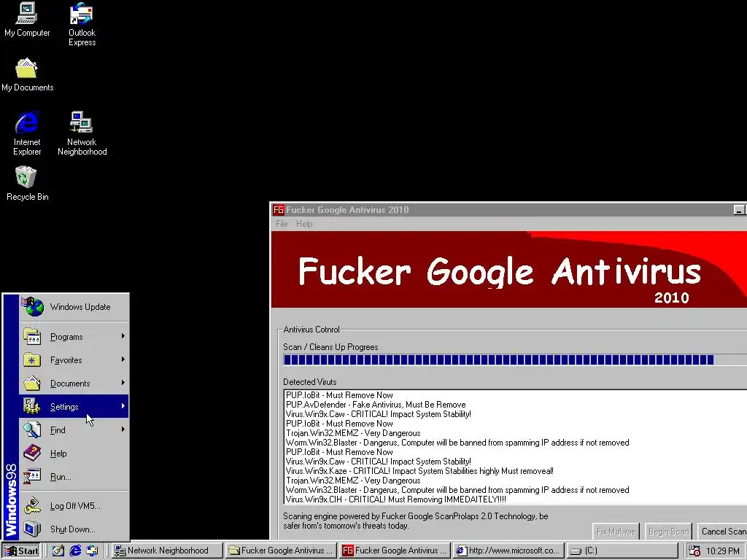Open Help from the Start menu
The height and width of the screenshot is (560, 747).
[x=74, y=454]
